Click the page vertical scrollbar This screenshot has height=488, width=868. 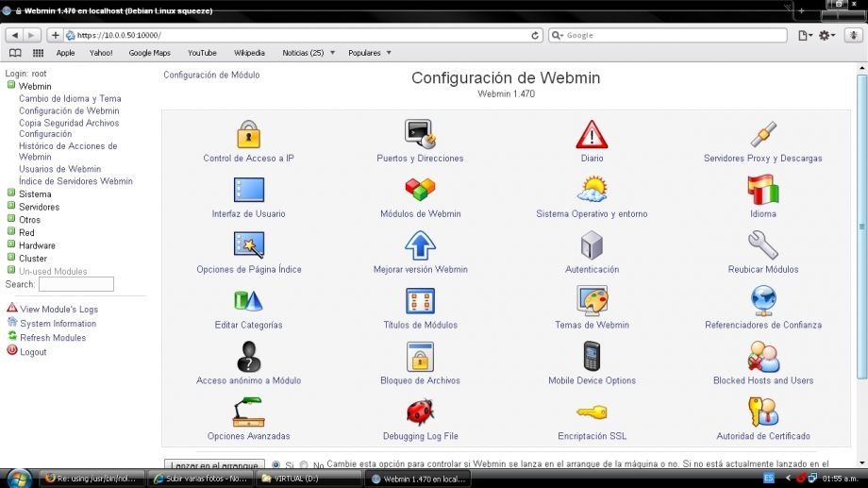862,227
